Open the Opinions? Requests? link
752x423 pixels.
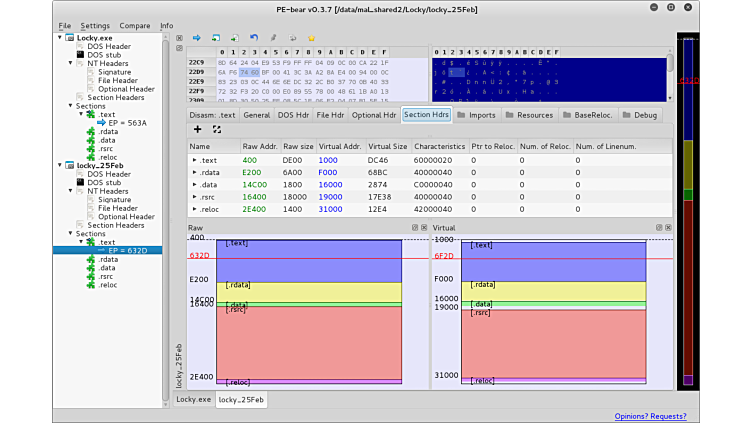tap(650, 416)
